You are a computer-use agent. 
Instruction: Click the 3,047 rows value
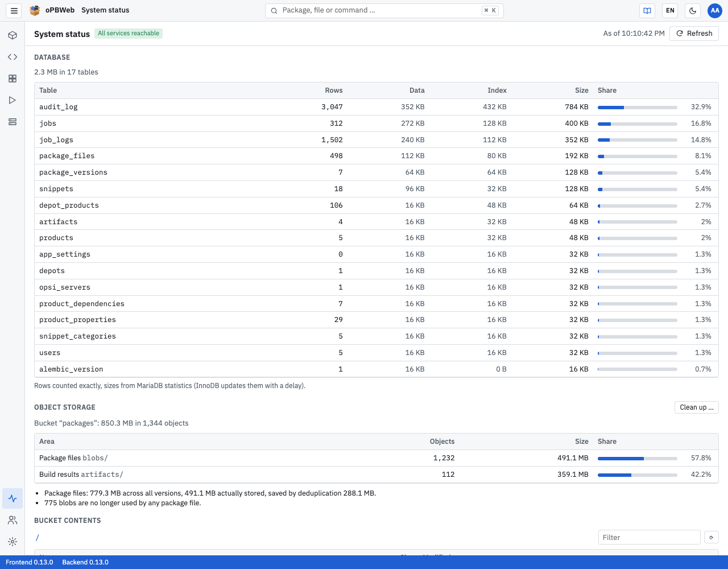(332, 107)
